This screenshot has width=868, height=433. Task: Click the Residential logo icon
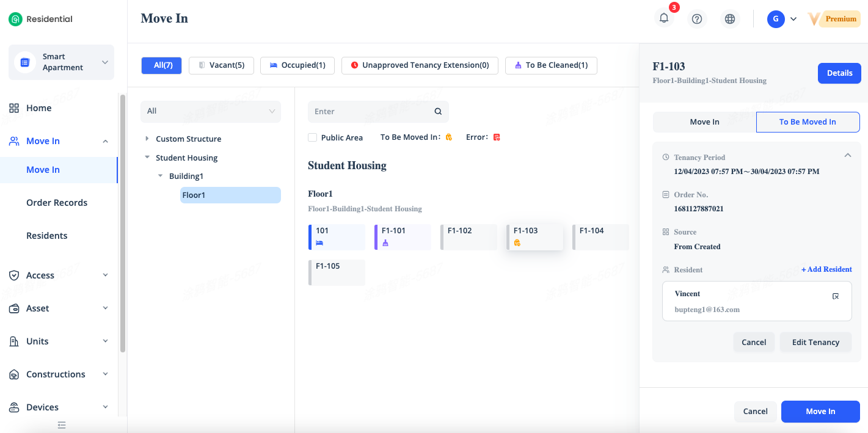(x=15, y=20)
